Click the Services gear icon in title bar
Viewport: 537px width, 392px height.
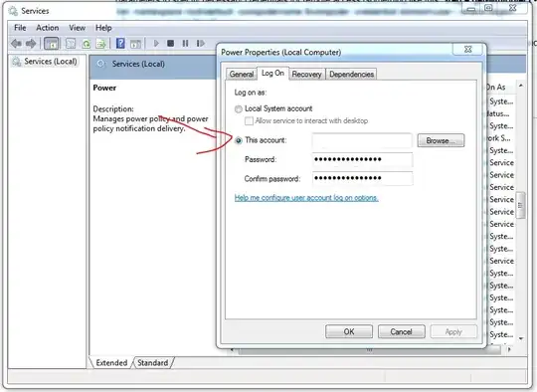click(13, 11)
